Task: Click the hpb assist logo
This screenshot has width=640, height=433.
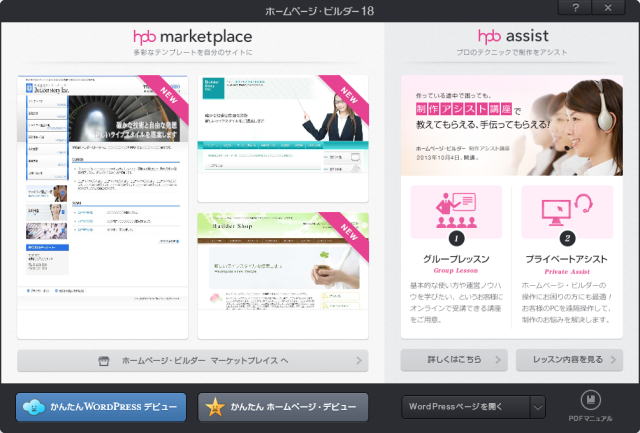Action: coord(513,36)
